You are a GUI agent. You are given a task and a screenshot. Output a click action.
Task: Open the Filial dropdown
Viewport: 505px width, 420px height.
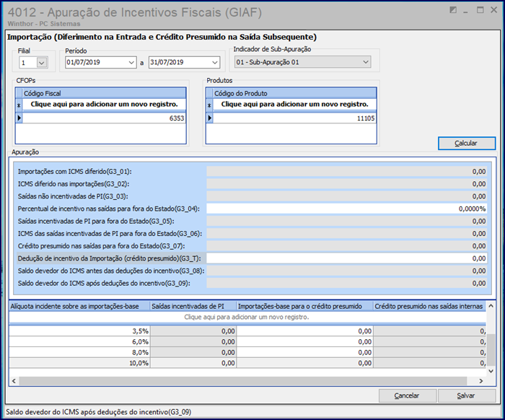(42, 63)
